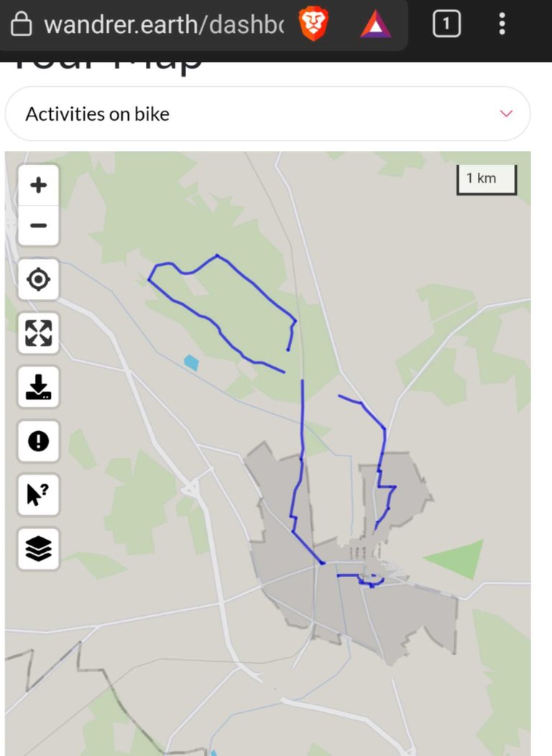The image size is (552, 756).
Task: Report an issue with the exclamation icon
Action: [x=39, y=441]
